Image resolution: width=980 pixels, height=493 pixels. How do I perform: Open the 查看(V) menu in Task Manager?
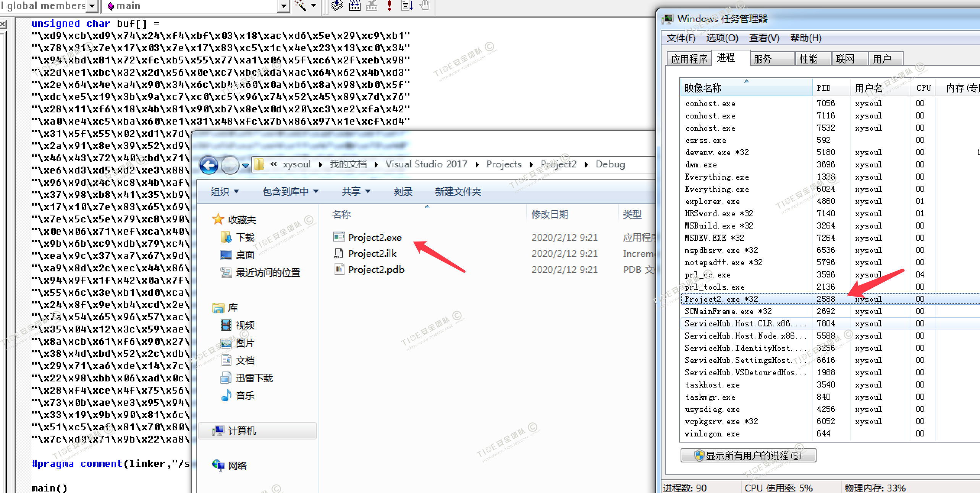[764, 38]
